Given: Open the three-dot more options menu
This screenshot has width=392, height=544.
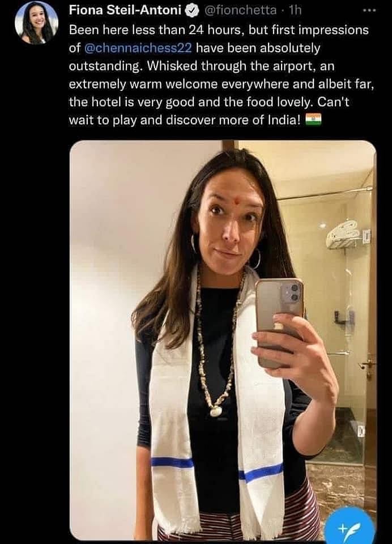Looking at the screenshot, I should click(369, 10).
